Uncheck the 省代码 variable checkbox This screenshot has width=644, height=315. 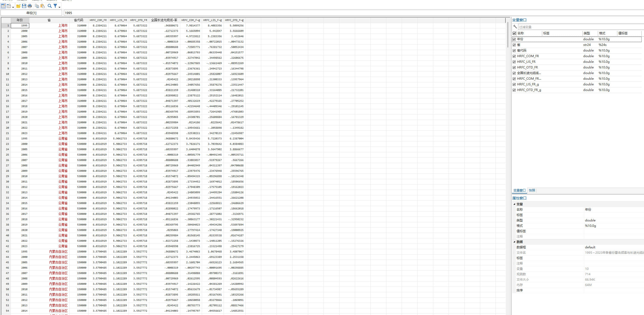click(514, 50)
